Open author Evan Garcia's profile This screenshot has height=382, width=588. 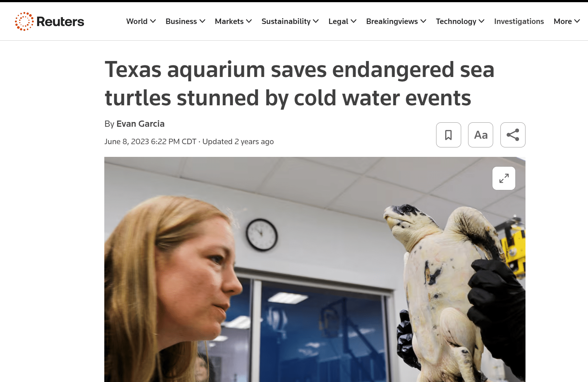click(x=140, y=124)
